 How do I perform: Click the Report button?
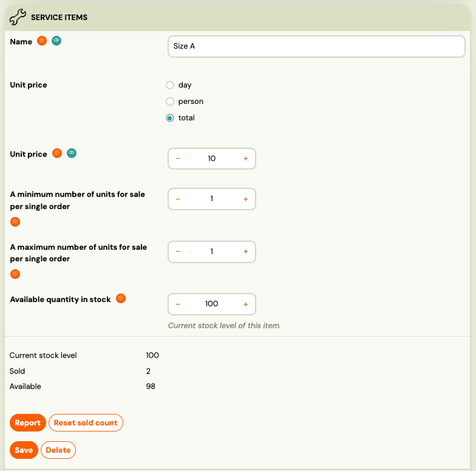[27, 423]
